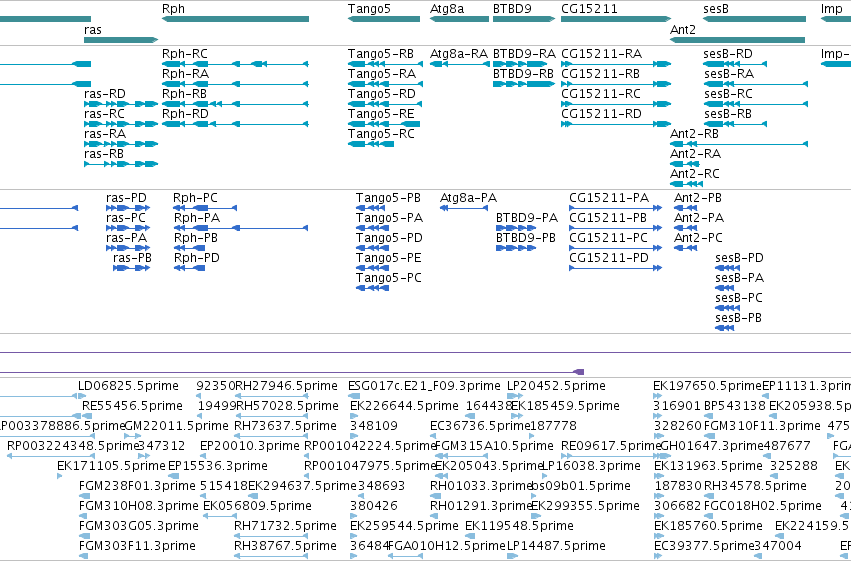This screenshot has height=561, width=851.
Task: Select the sesB gene feature
Action: point(754,19)
